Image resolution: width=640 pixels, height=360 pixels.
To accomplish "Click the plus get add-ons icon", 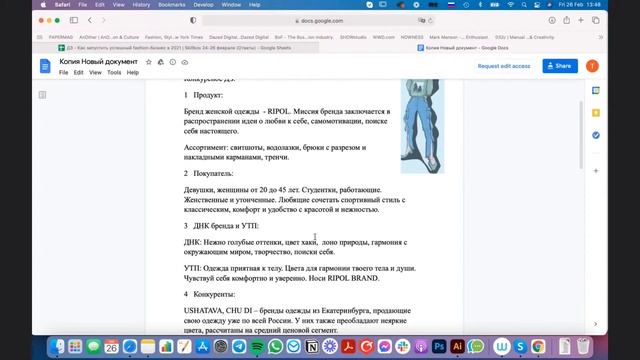I will tap(596, 171).
